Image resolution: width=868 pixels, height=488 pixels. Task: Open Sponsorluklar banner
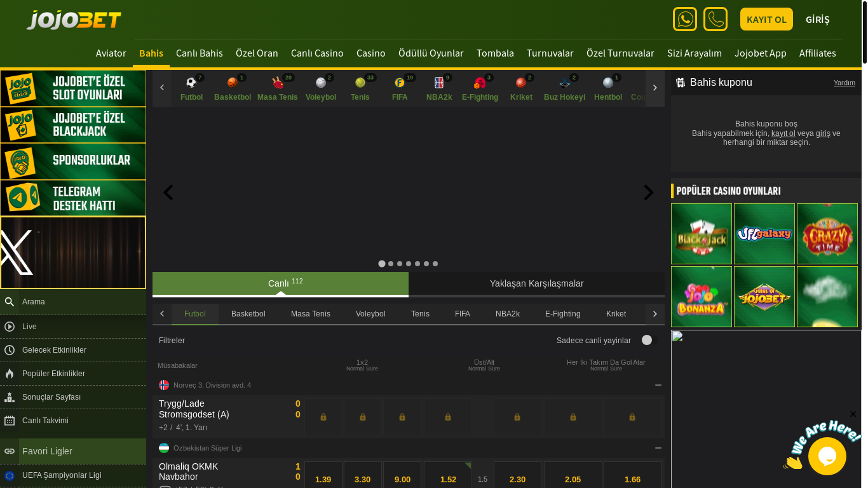pyautogui.click(x=73, y=161)
